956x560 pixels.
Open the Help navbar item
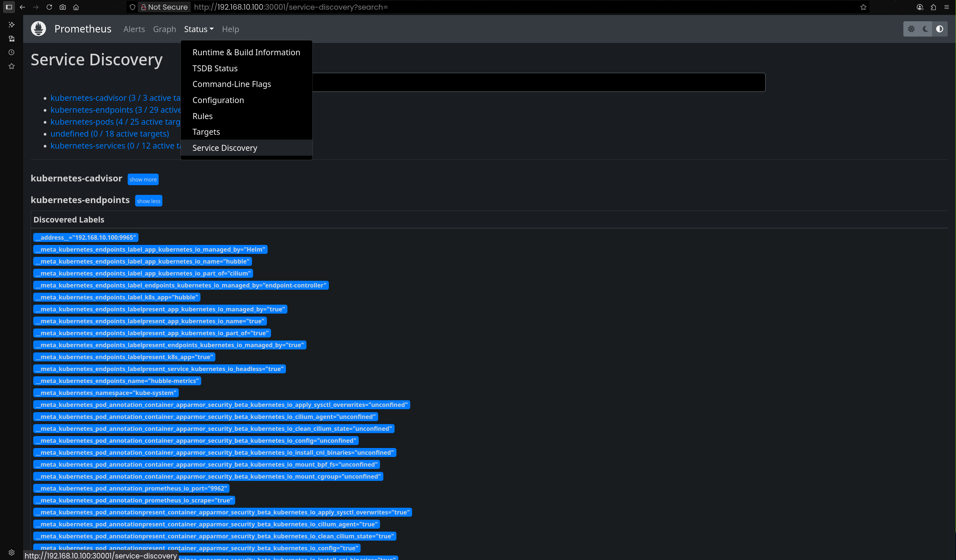[230, 29]
